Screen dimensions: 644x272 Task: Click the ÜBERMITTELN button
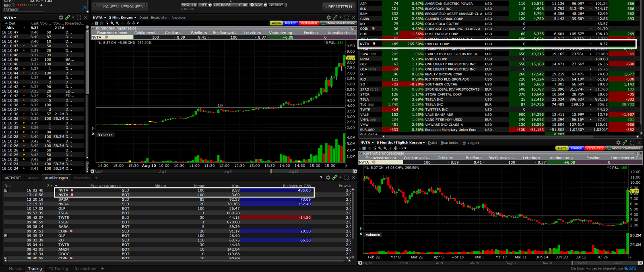339,6
